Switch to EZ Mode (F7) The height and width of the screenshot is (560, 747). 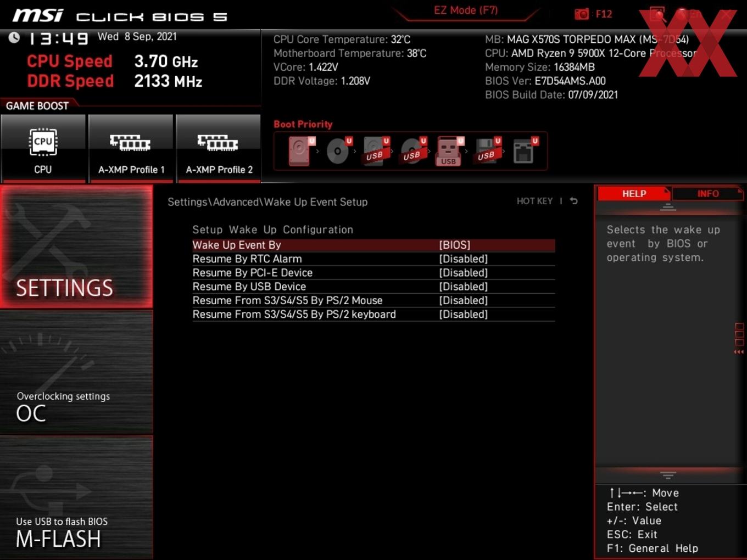pos(466,10)
